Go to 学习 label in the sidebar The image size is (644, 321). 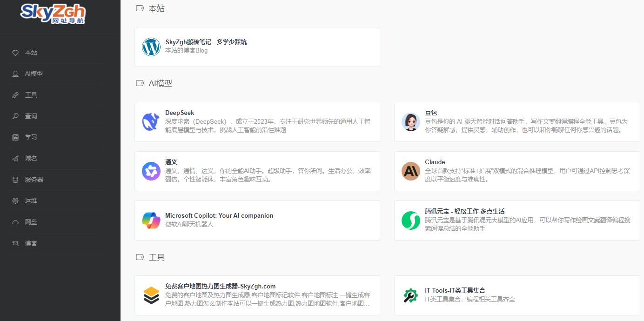pyautogui.click(x=31, y=137)
